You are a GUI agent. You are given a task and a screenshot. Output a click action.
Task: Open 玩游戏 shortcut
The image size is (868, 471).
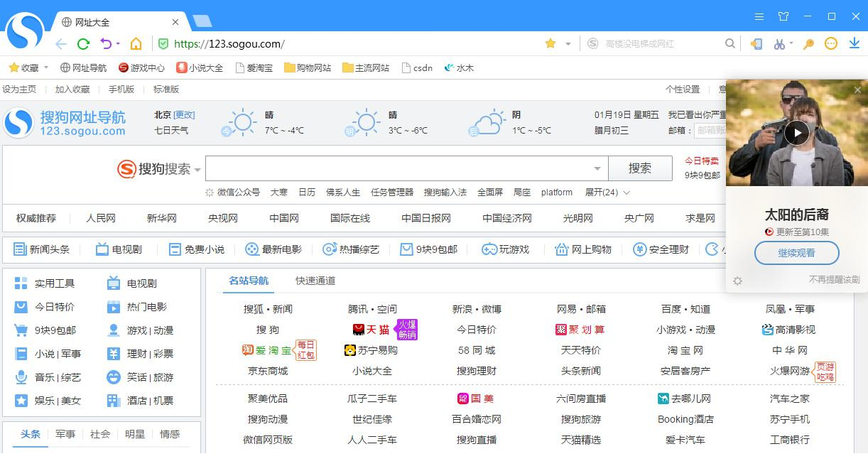(506, 249)
